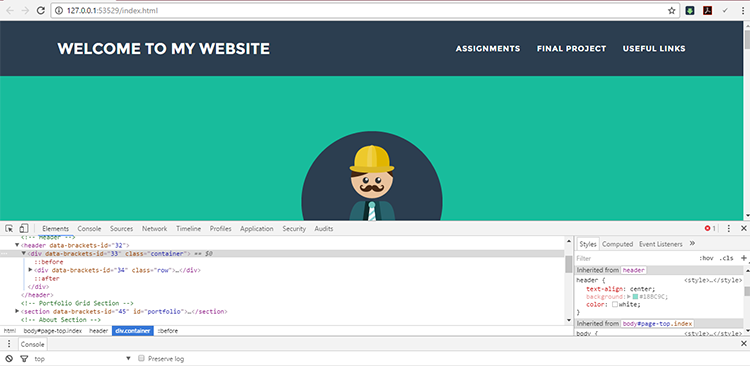
Task: Click the body#page-top.index inherited link
Action: [657, 324]
